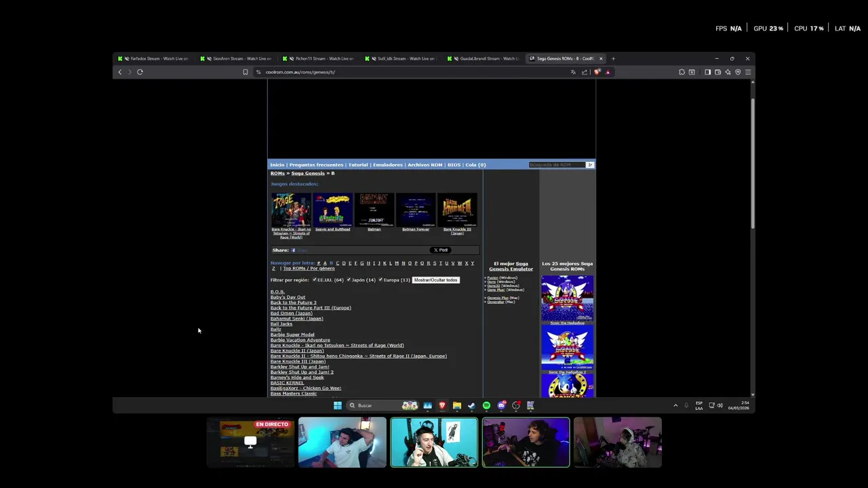
Task: Open the BASIC KERNEL ROM link
Action: (x=287, y=383)
